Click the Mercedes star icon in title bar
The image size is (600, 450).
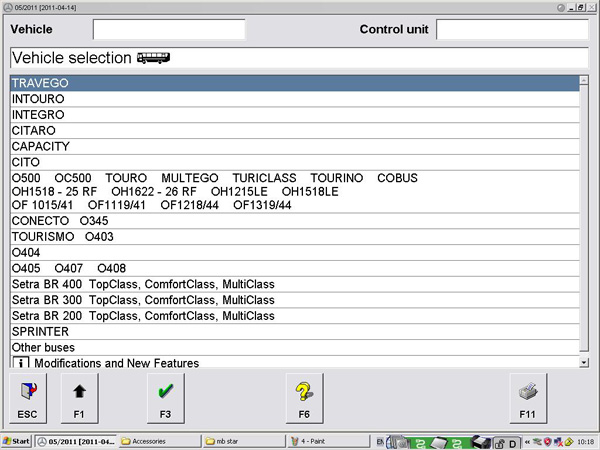7,7
